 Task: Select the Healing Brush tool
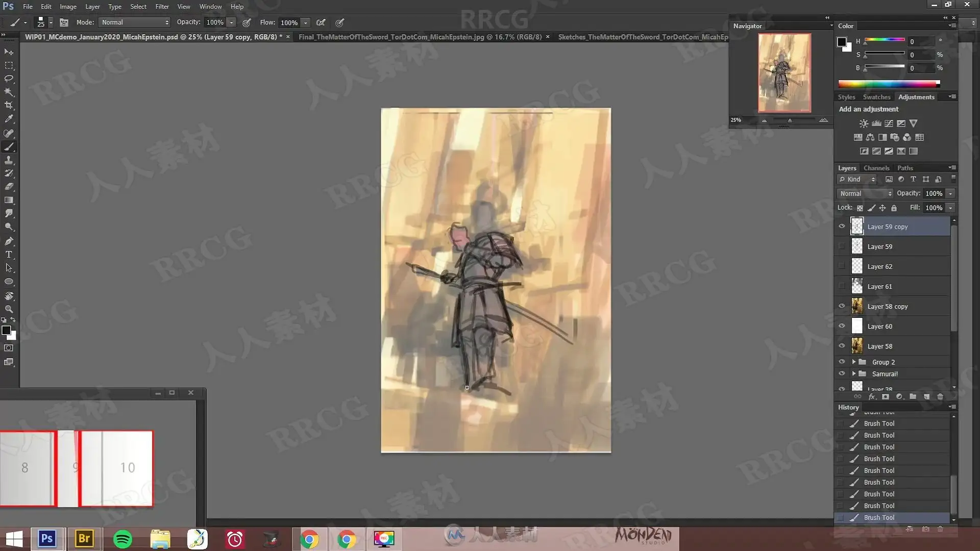pos(9,133)
